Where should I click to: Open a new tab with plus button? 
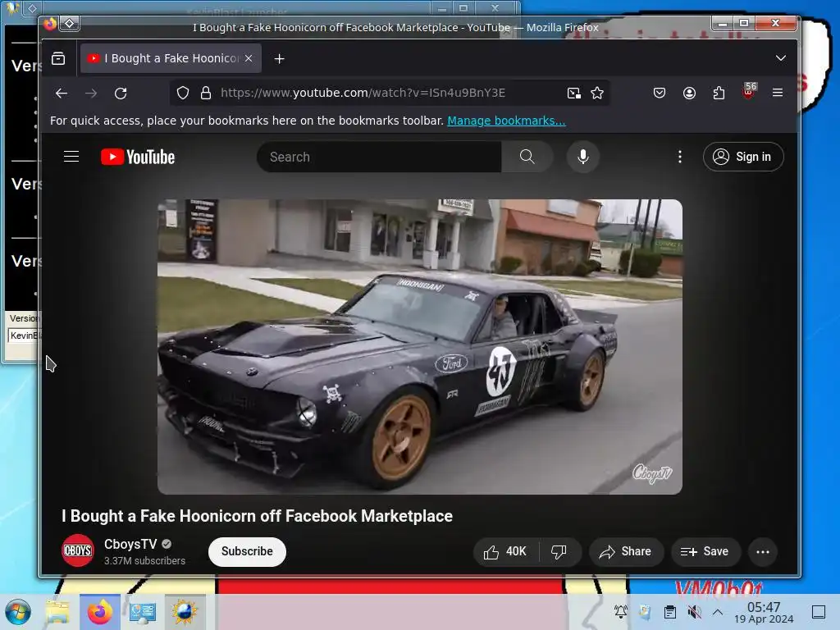(x=279, y=59)
